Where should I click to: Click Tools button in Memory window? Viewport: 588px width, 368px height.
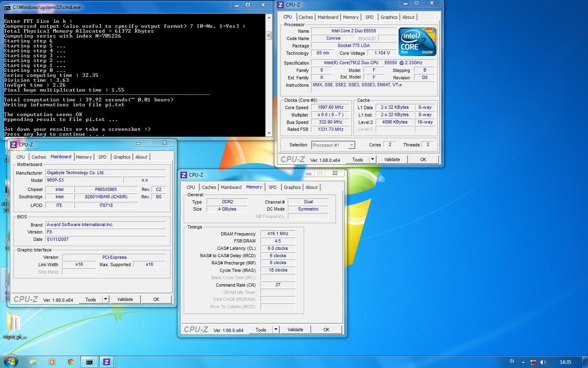pyautogui.click(x=261, y=330)
